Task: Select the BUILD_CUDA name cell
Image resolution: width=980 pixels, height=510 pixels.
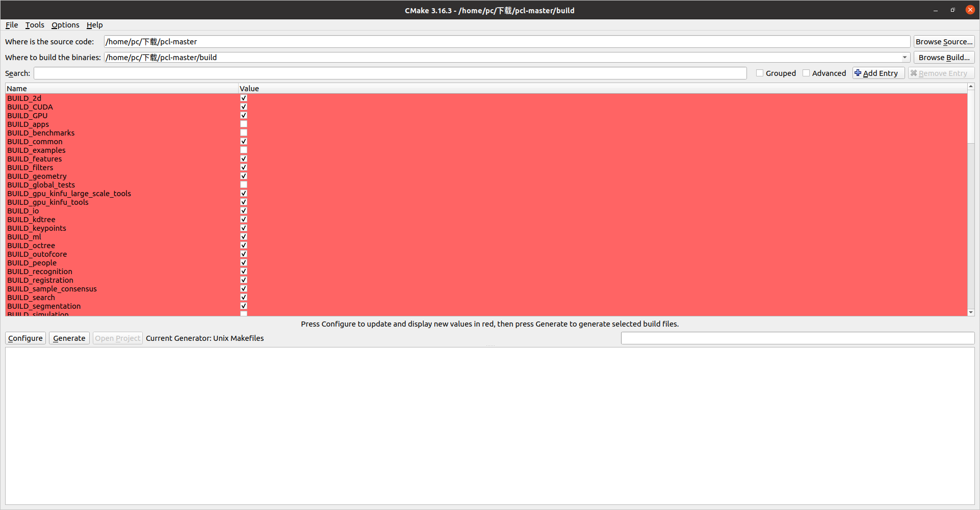Action: tap(122, 107)
